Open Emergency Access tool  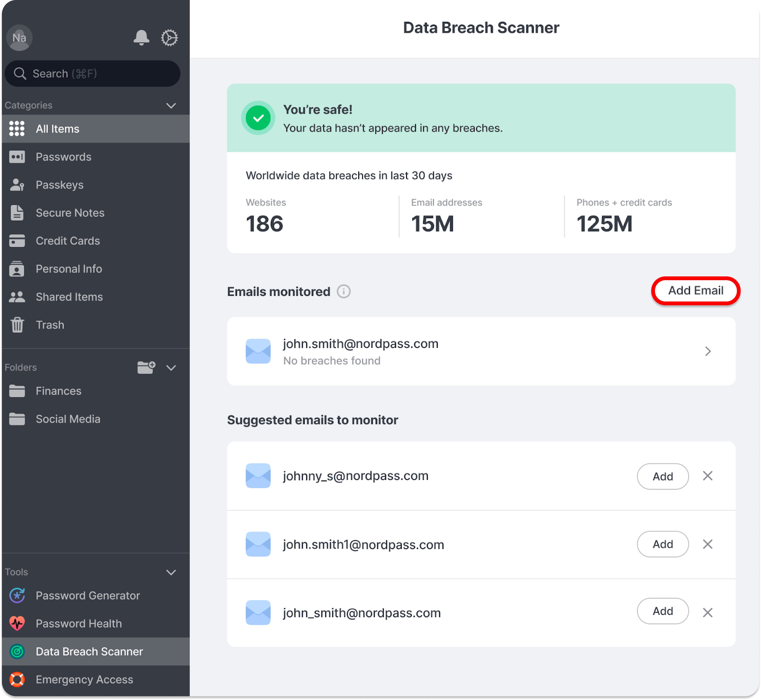pos(96,680)
